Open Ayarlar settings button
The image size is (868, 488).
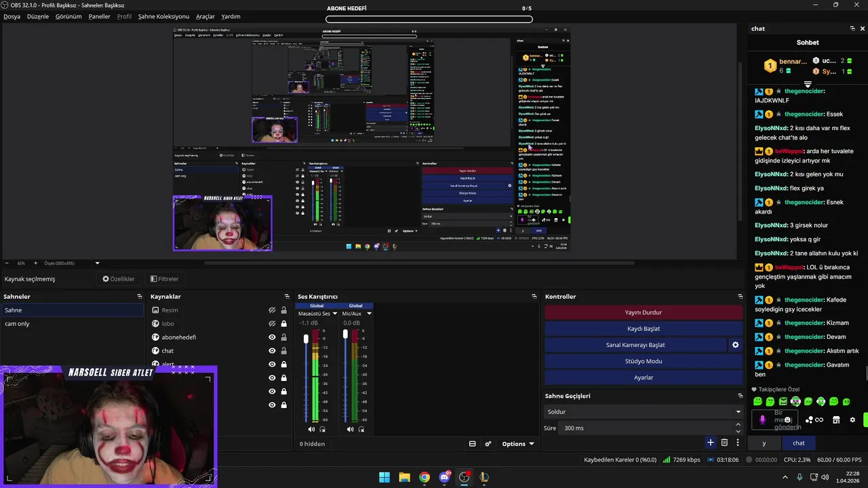(x=643, y=378)
